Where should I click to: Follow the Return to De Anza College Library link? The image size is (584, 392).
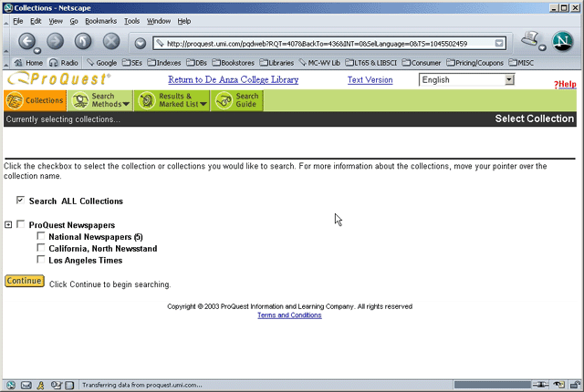tap(246, 80)
